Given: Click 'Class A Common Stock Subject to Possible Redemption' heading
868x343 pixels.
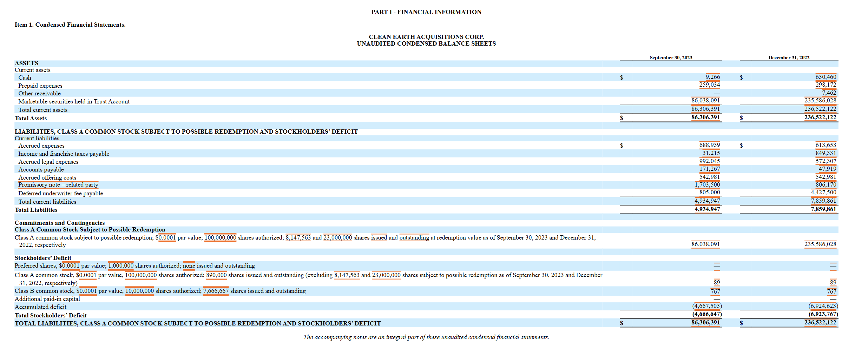Looking at the screenshot, I should [90, 229].
